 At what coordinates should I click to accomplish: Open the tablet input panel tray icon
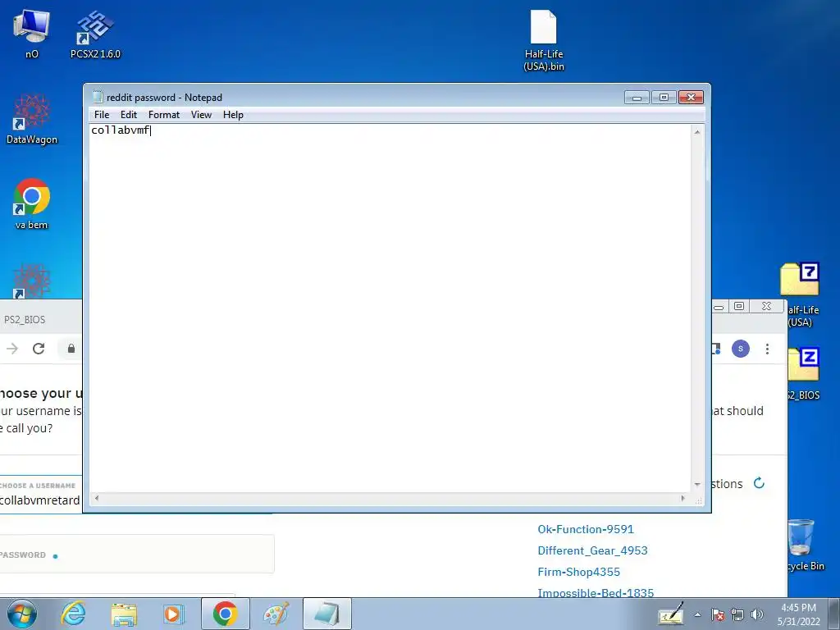pyautogui.click(x=671, y=614)
